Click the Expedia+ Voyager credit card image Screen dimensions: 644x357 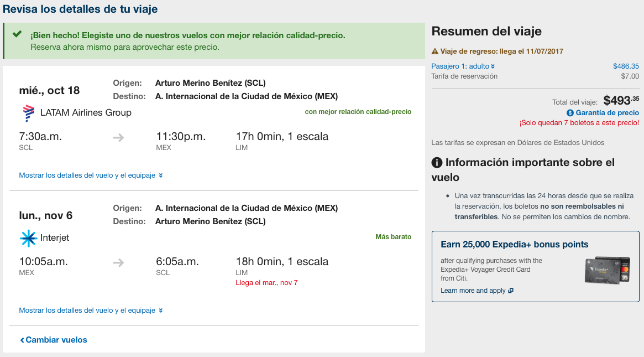tap(608, 270)
